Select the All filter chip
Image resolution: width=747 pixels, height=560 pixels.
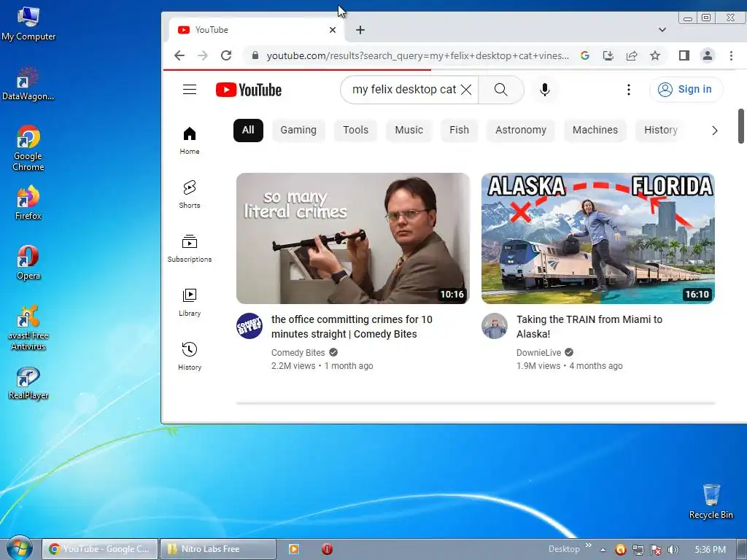[x=248, y=130]
